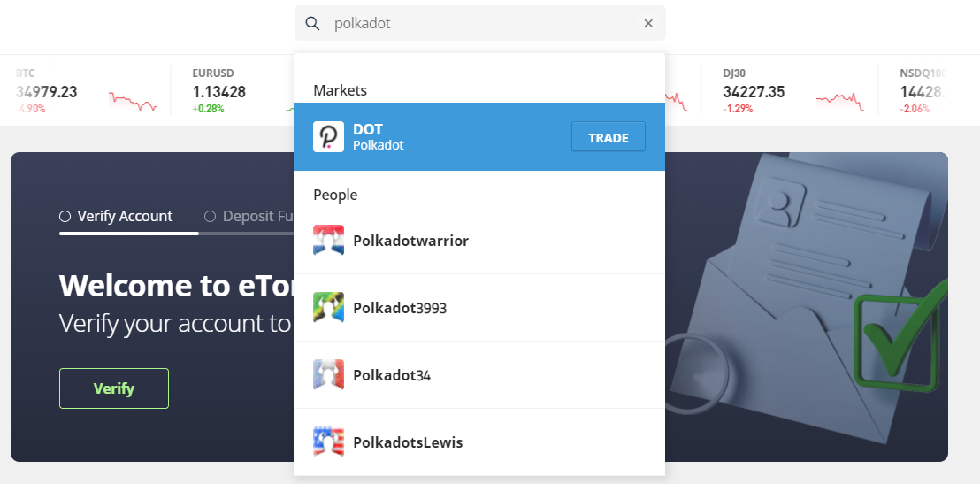Screen dimensions: 980x484
Task: Click the Markets section heading
Action: [x=340, y=90]
